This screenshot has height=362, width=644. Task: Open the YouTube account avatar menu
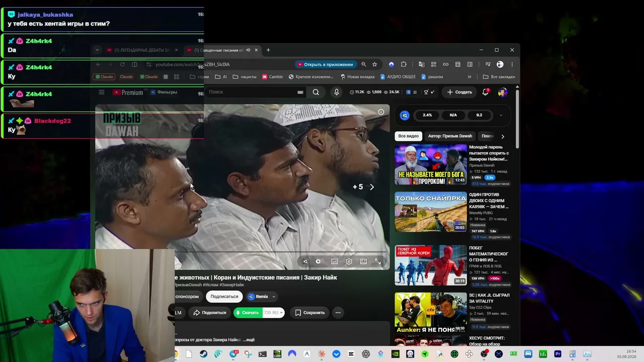click(x=502, y=92)
